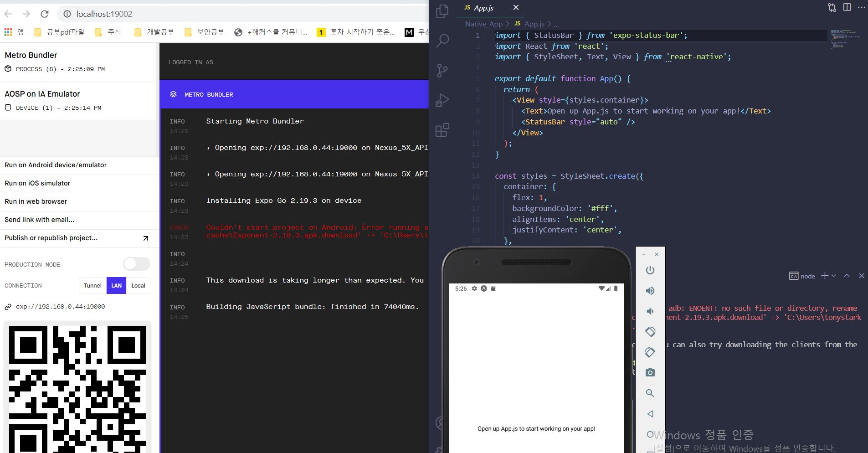Toggle Production Mode switch
868x453 pixels.
click(137, 264)
